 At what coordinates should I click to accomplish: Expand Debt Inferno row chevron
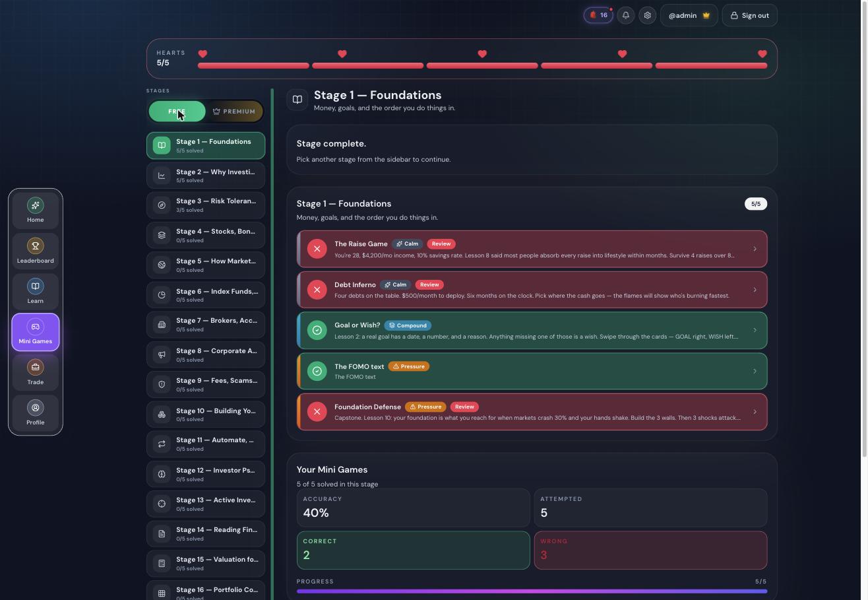[755, 290]
